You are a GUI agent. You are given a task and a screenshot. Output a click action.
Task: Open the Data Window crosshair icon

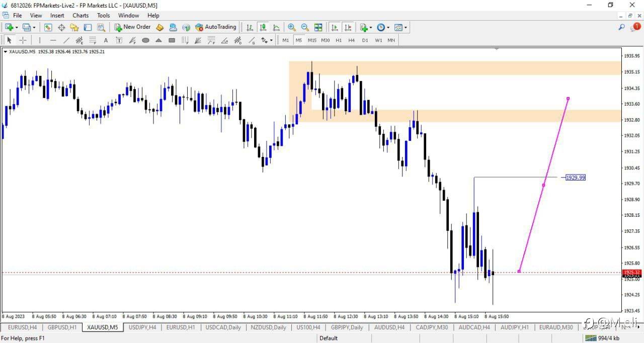point(61,27)
